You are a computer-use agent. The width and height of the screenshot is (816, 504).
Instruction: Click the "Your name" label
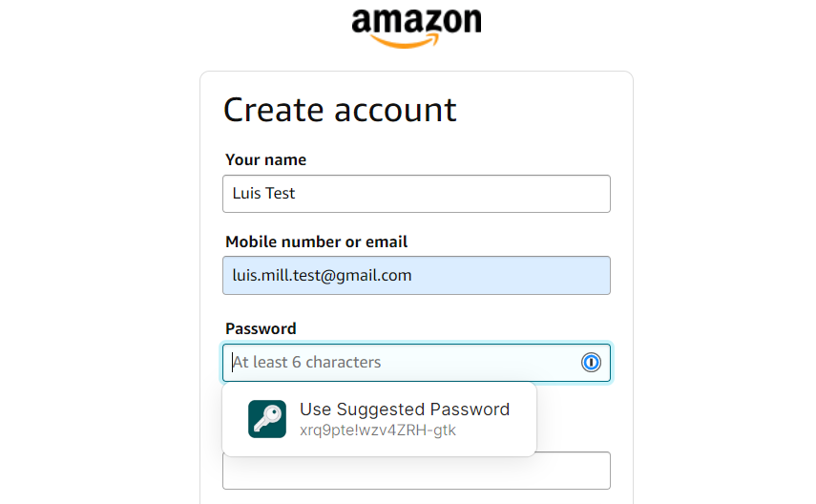(x=265, y=159)
